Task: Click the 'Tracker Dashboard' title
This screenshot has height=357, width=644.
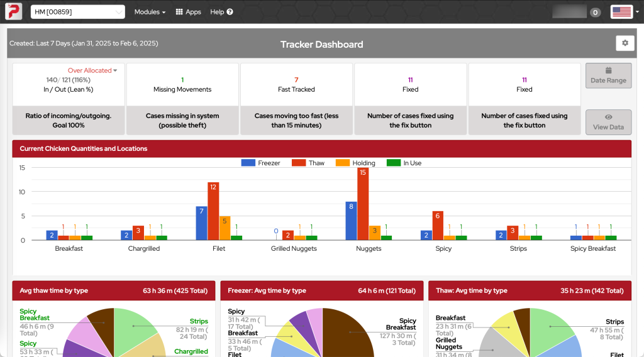Action: coord(321,45)
